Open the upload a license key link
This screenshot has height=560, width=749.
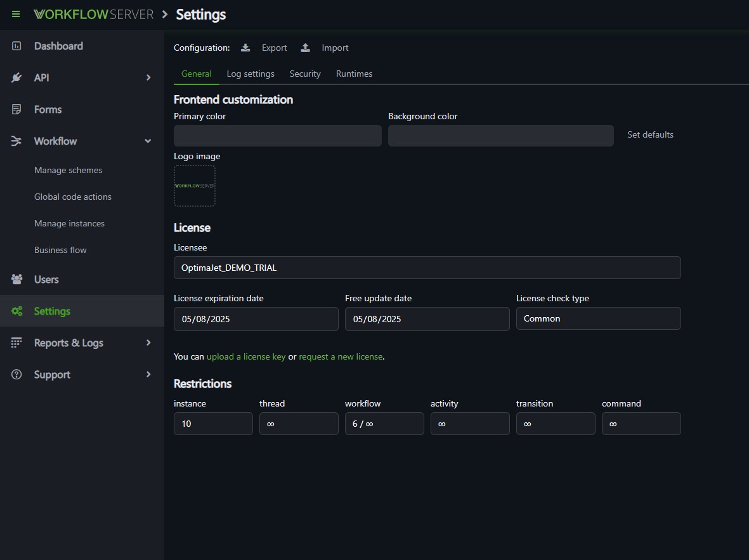pos(246,356)
